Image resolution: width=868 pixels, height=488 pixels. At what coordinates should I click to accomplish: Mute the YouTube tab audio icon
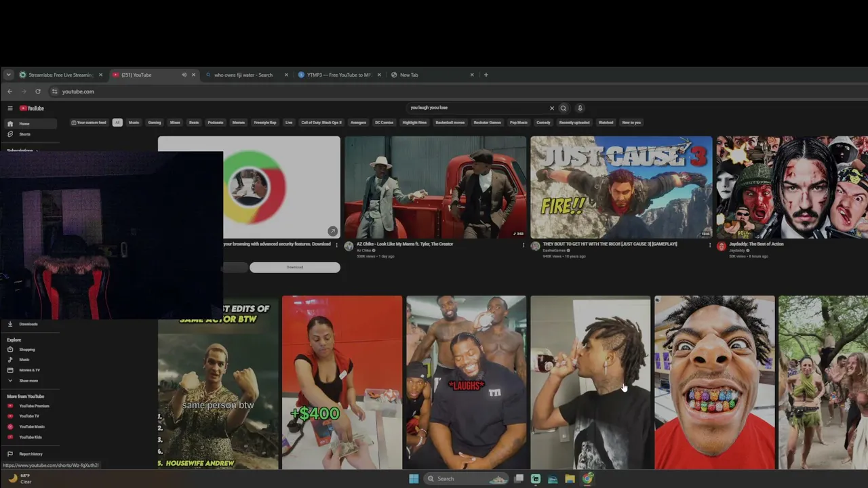click(184, 75)
